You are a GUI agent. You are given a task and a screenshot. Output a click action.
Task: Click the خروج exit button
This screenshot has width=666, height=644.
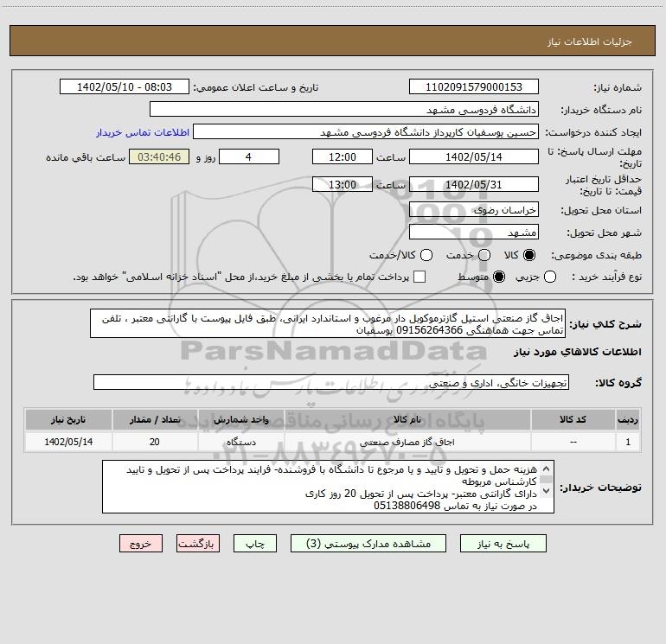[x=141, y=544]
